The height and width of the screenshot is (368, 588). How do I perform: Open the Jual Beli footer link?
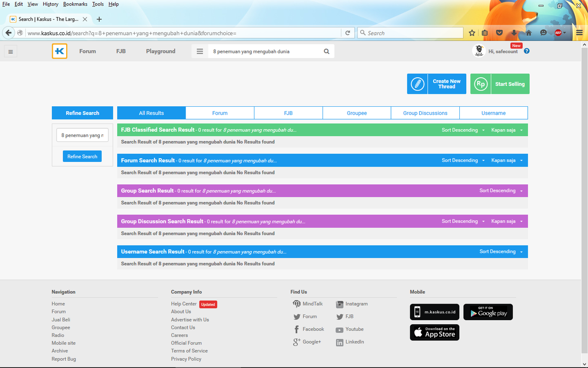click(x=61, y=320)
